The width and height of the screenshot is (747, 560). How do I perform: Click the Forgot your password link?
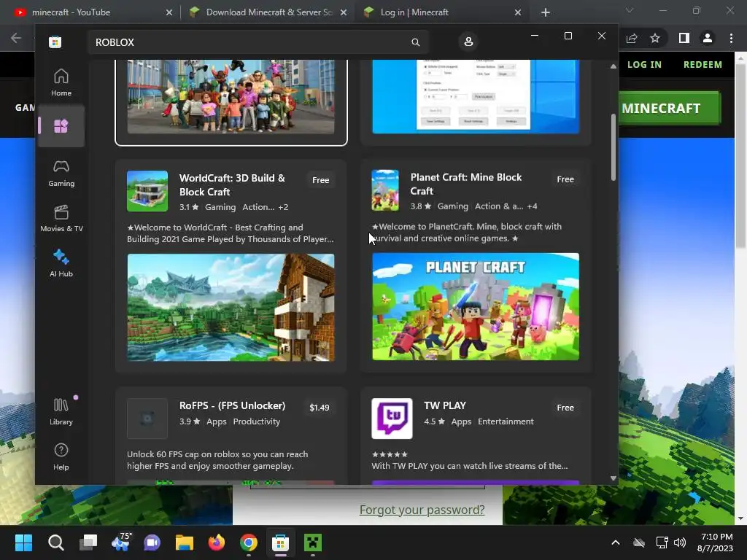click(422, 510)
